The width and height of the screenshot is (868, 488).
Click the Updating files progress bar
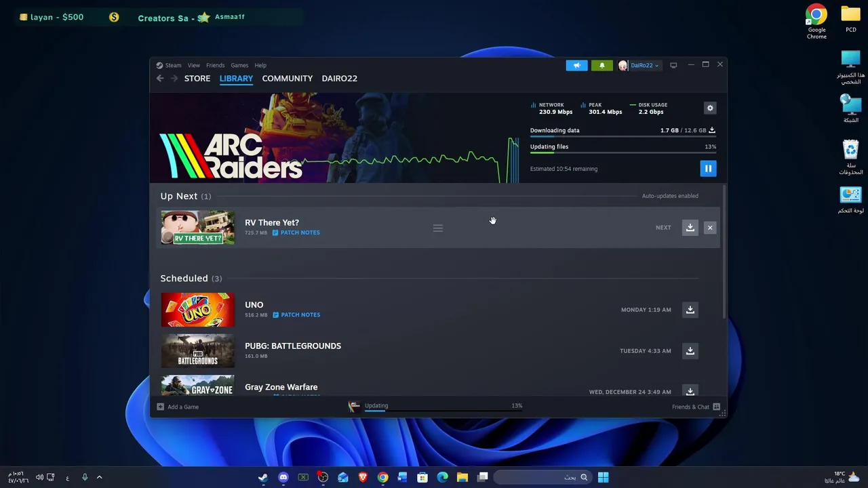(x=623, y=152)
